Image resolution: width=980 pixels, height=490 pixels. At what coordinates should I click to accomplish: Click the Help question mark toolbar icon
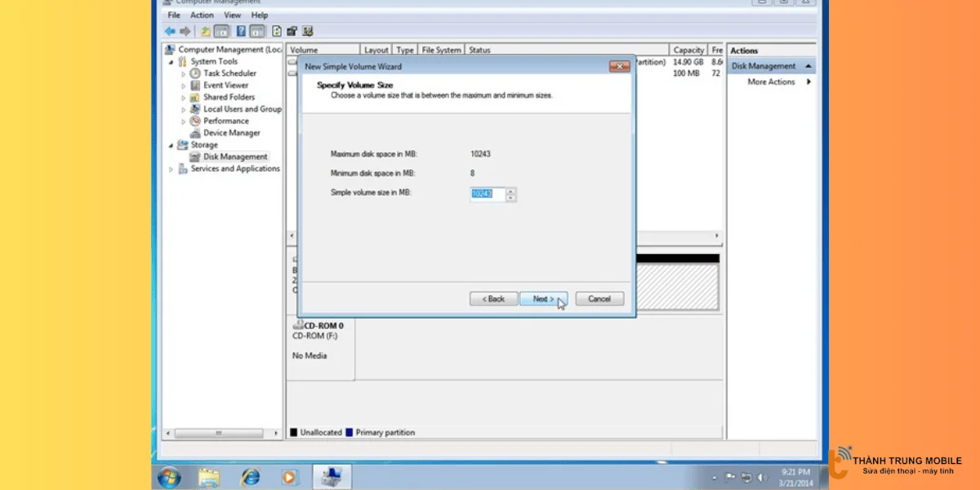pyautogui.click(x=242, y=31)
